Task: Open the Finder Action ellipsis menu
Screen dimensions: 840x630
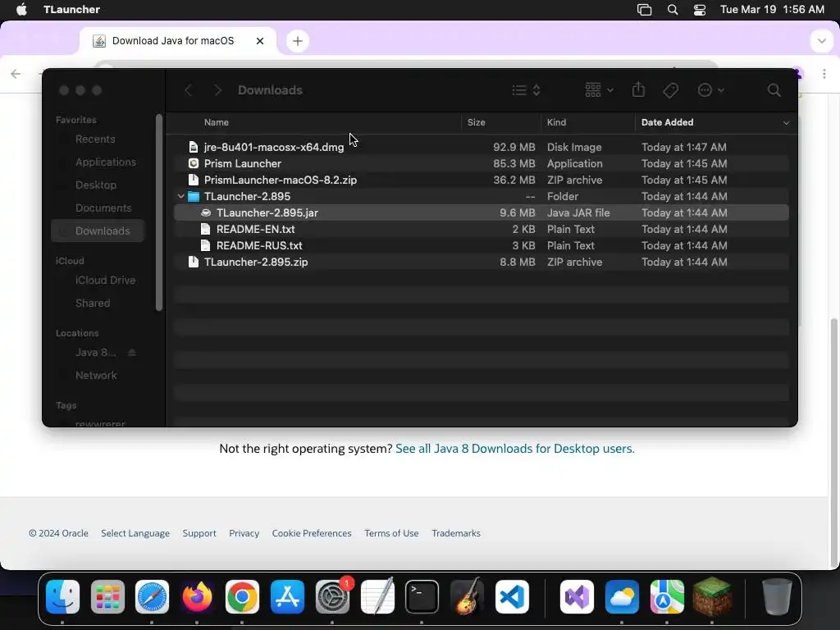Action: [711, 90]
